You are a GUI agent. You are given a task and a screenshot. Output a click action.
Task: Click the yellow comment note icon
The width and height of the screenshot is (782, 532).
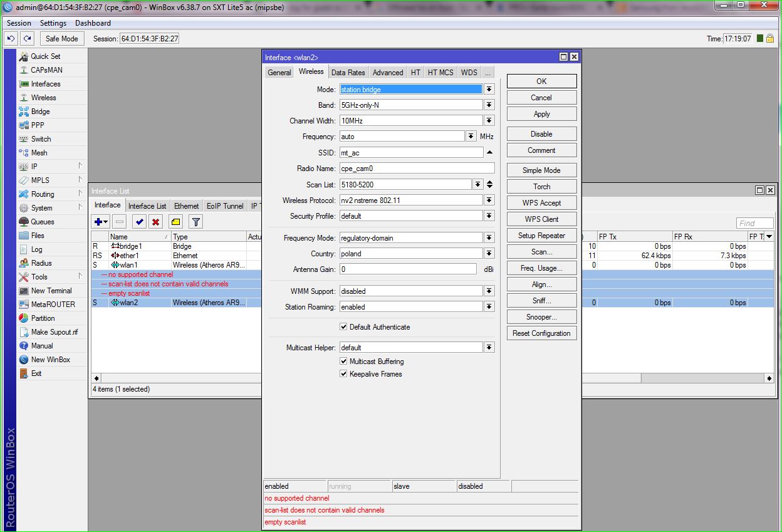tap(175, 222)
